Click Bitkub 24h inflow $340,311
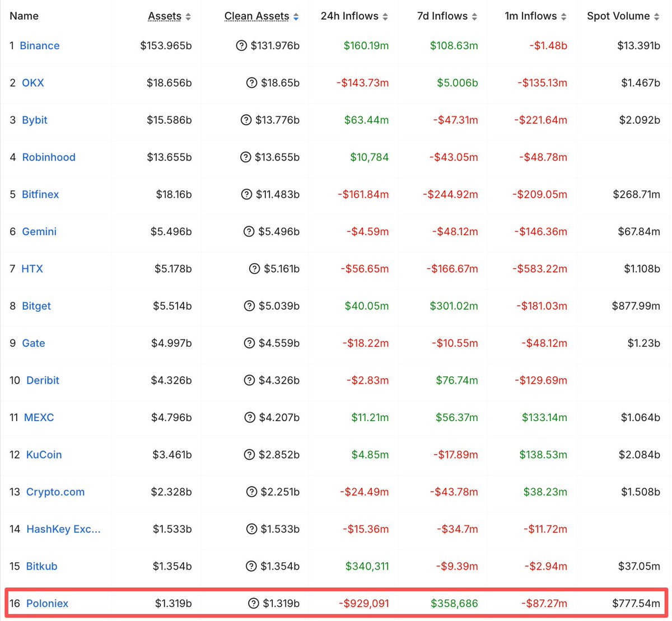This screenshot has height=621, width=672. 367,566
